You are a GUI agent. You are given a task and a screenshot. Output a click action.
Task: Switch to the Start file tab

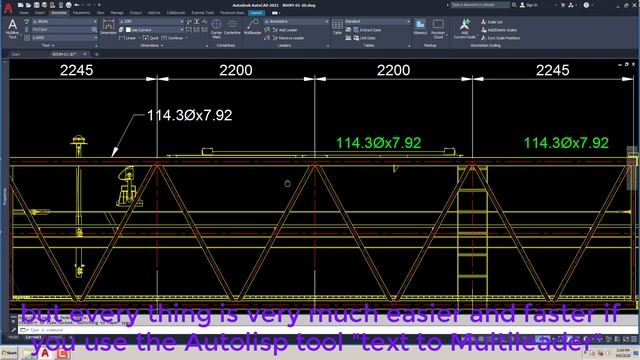pyautogui.click(x=16, y=54)
